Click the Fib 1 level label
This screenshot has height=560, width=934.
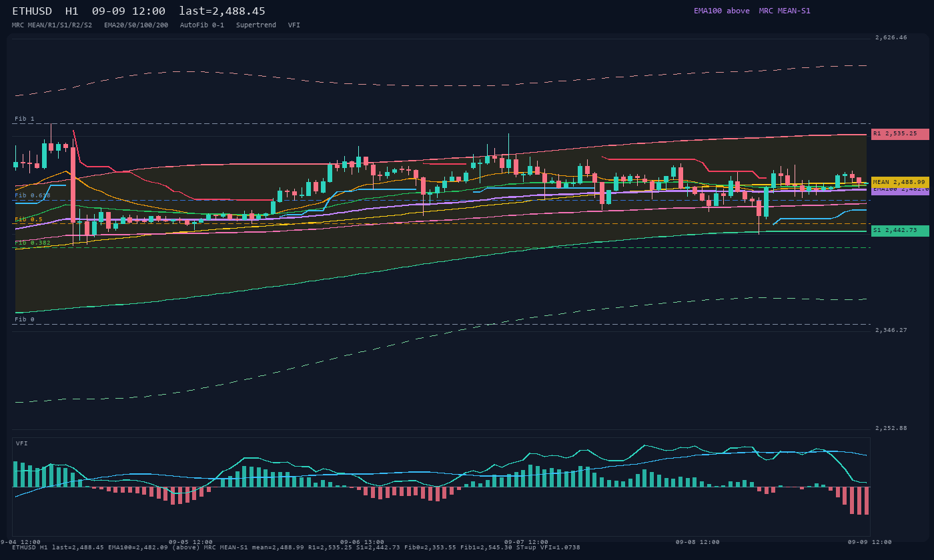[x=25, y=119]
